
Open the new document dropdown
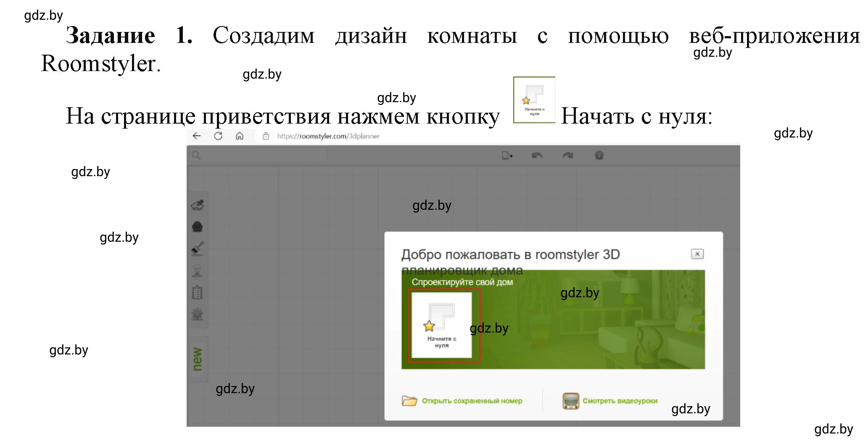click(x=507, y=156)
